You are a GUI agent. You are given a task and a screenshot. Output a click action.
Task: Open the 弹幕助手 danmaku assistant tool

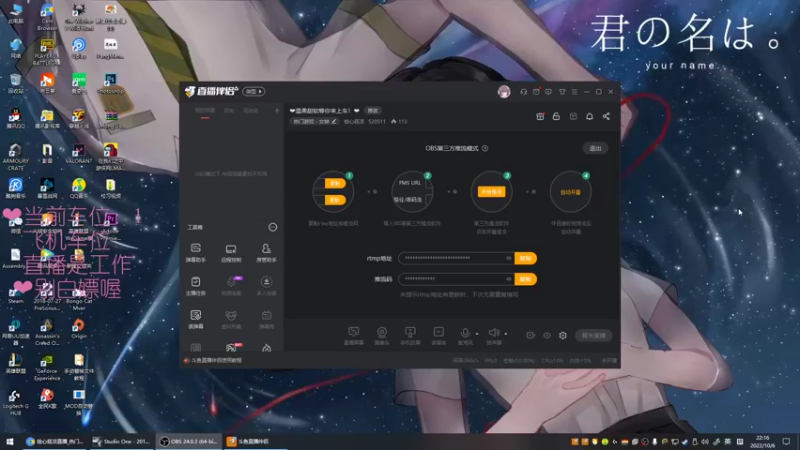pos(195,253)
